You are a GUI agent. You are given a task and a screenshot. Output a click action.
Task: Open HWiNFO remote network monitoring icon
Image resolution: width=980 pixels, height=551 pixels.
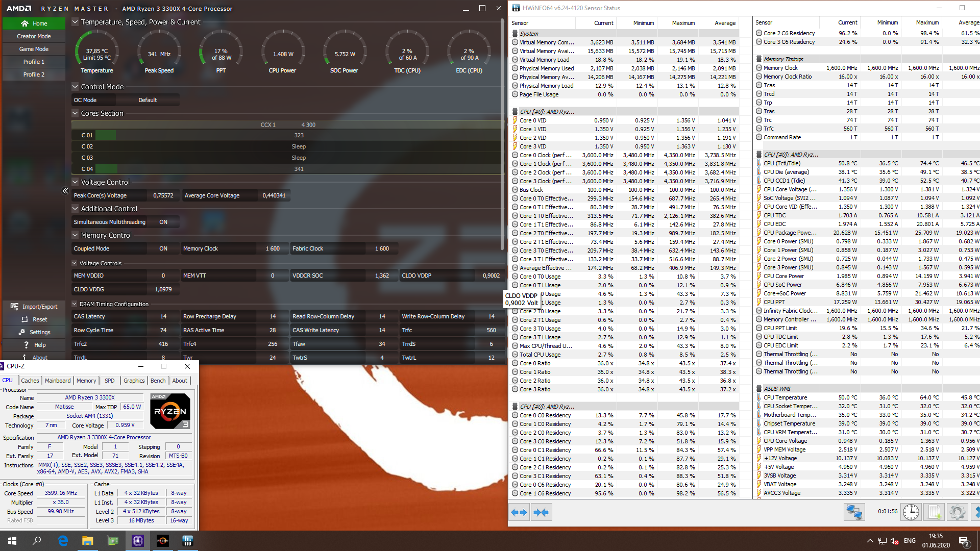(854, 512)
